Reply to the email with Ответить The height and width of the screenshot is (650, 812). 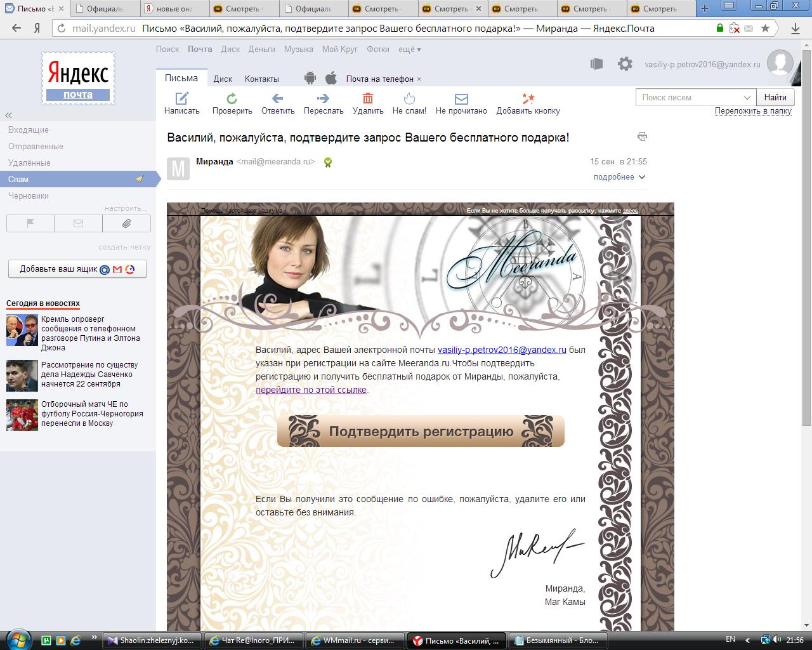point(278,103)
